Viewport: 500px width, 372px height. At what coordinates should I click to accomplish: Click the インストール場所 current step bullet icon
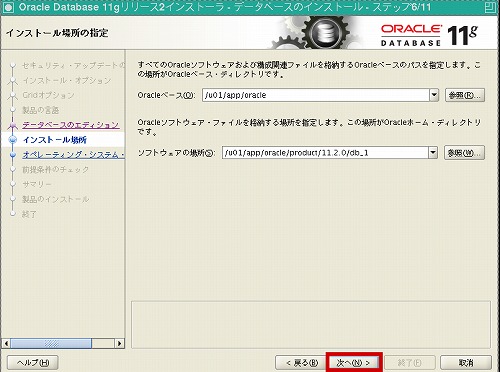tap(13, 140)
